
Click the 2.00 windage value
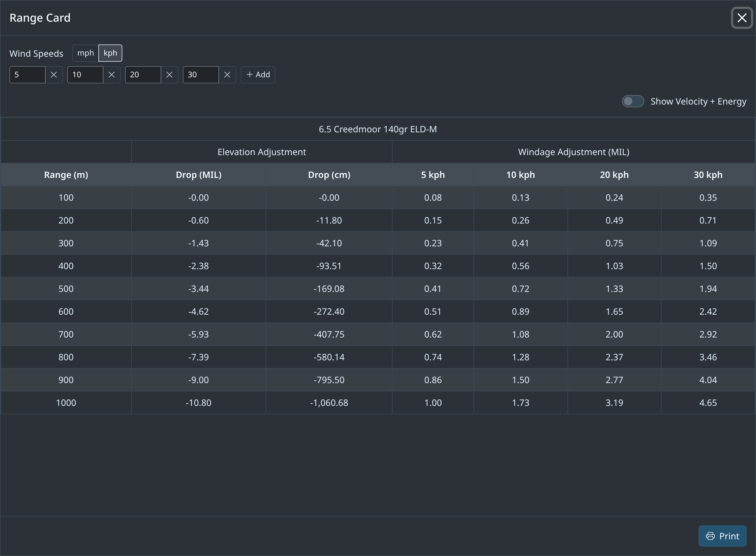coord(614,334)
